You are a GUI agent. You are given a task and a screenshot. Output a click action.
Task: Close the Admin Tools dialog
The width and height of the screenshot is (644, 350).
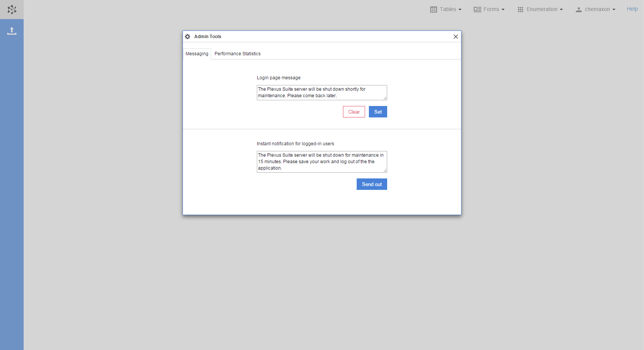[x=455, y=37]
